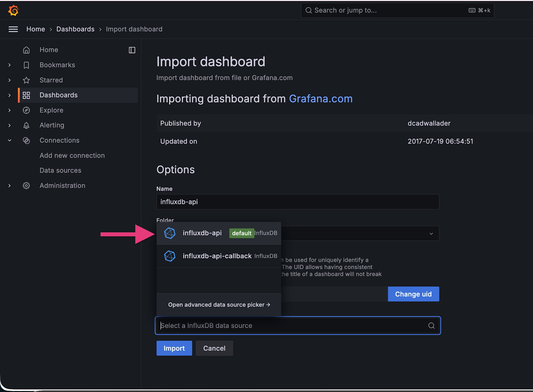The image size is (533, 392).
Task: Click the Administration gear icon
Action: [26, 186]
